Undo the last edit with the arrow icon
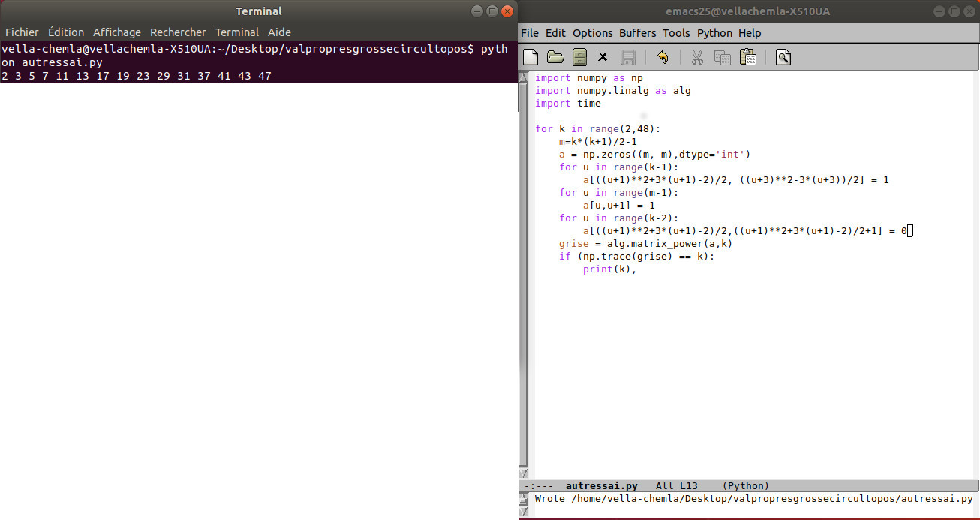 click(663, 57)
